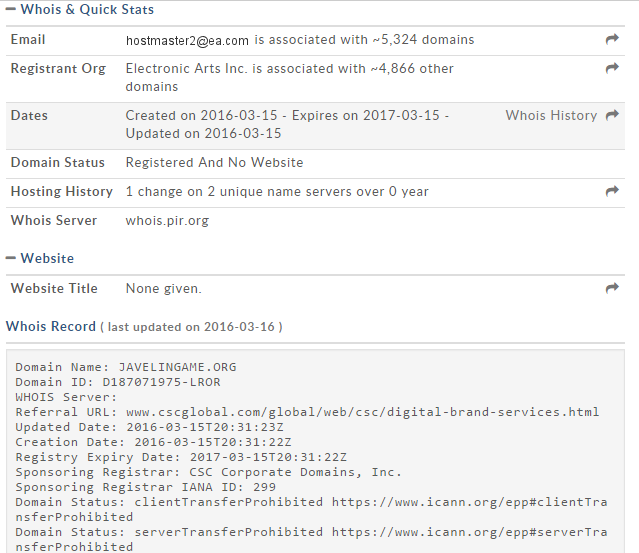Collapse the Whois & Quick Stats section

[11, 9]
